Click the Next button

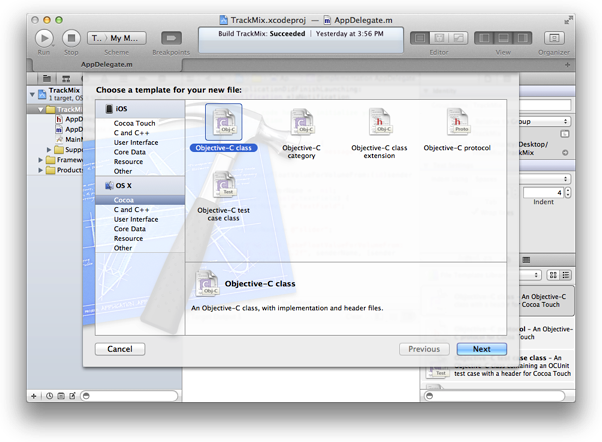[482, 349]
